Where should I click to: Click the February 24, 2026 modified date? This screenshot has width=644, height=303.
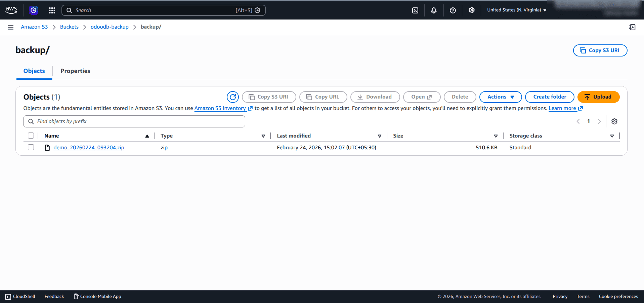327,148
